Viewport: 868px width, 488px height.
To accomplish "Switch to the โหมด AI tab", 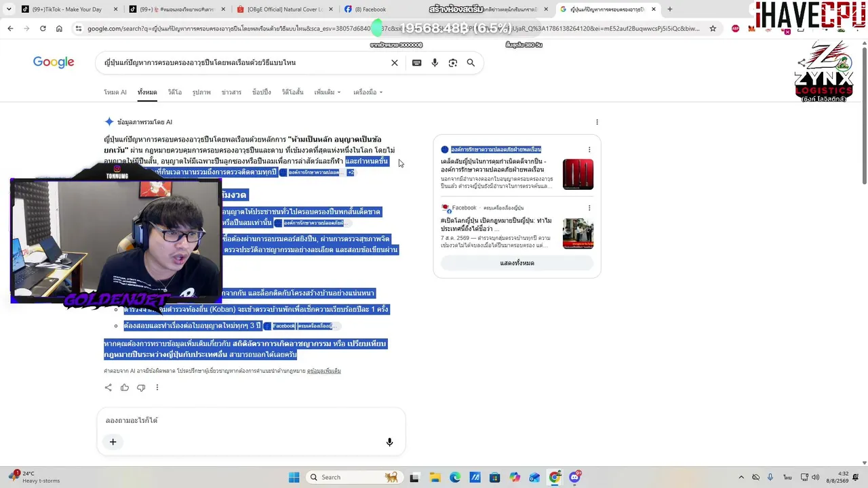I will (115, 92).
